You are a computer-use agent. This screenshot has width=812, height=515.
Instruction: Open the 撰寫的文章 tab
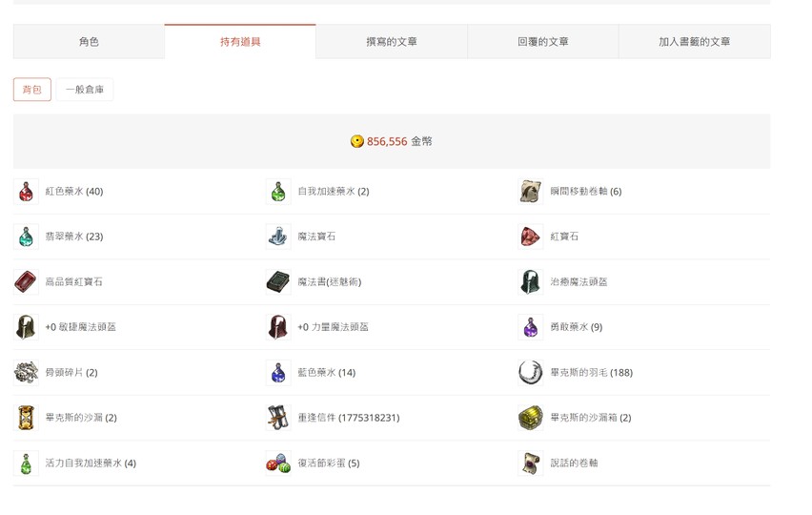pos(391,42)
